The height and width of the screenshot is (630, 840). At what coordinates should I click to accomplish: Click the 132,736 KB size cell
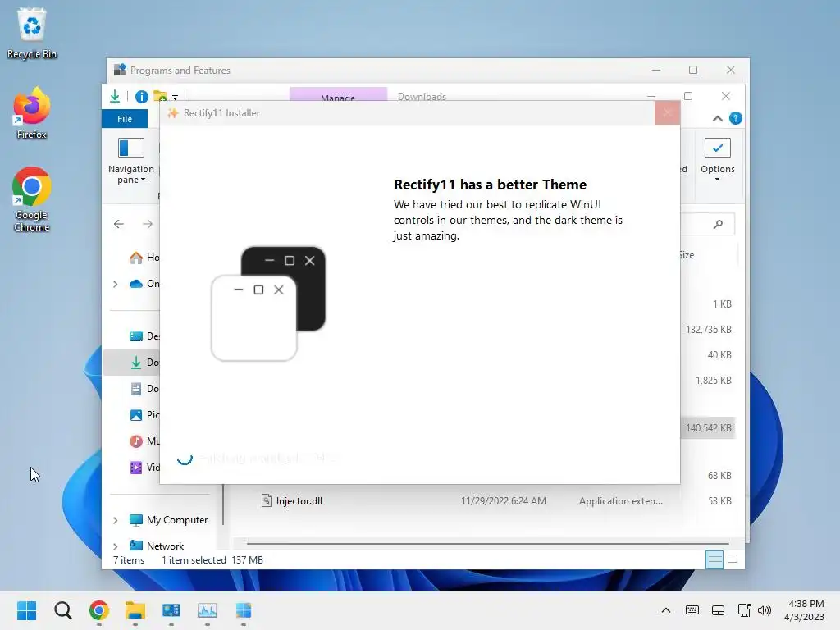(708, 330)
